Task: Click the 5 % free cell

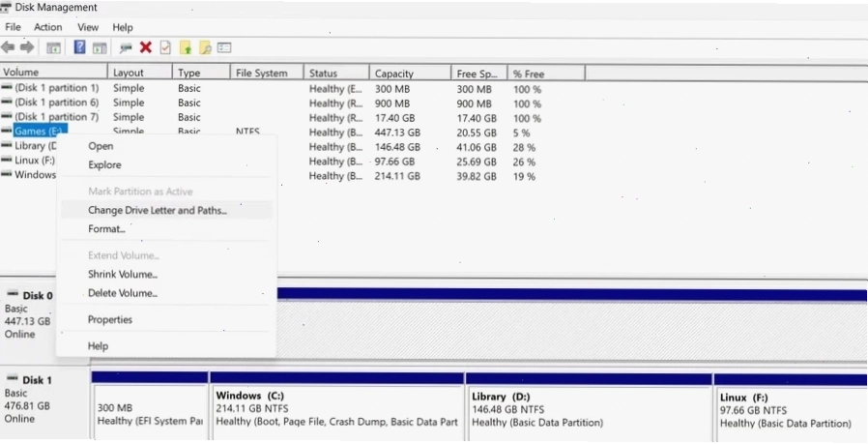Action: pos(521,133)
